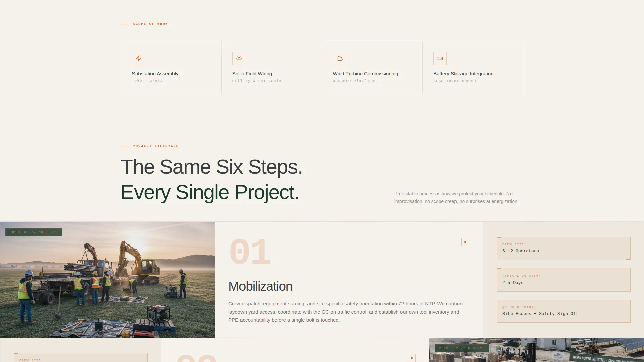Click the 'Crew dispatch, equipment staging' description paragraph
This screenshot has width=644, height=362.
345,312
